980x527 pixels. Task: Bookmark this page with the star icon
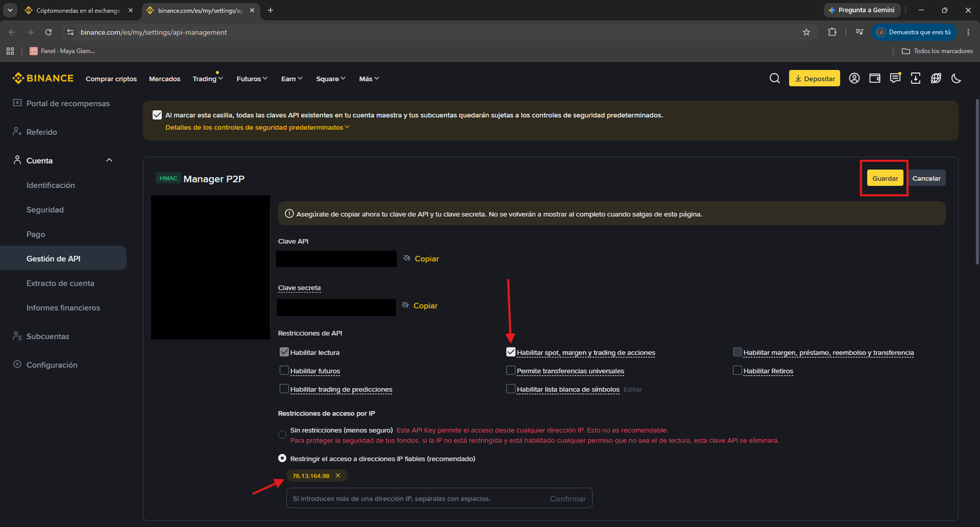click(806, 32)
